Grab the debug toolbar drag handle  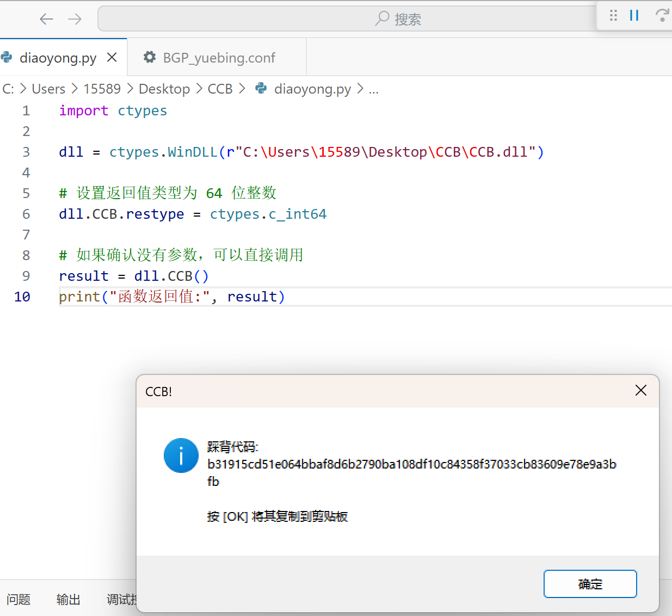(x=613, y=15)
